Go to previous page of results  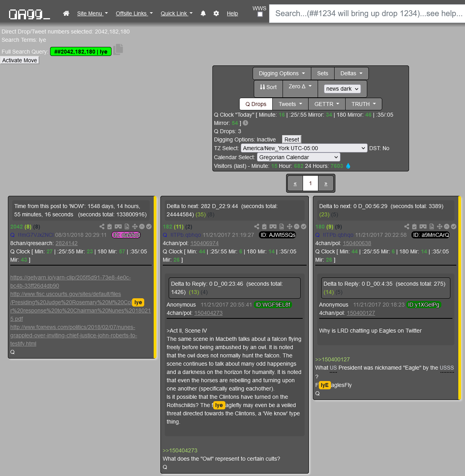[x=295, y=183]
